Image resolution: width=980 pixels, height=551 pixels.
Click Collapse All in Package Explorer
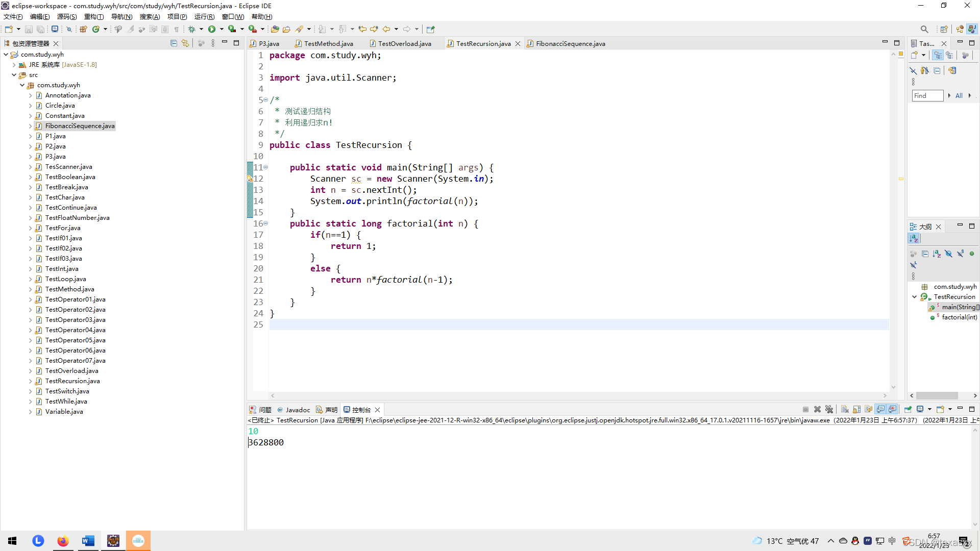pyautogui.click(x=174, y=43)
